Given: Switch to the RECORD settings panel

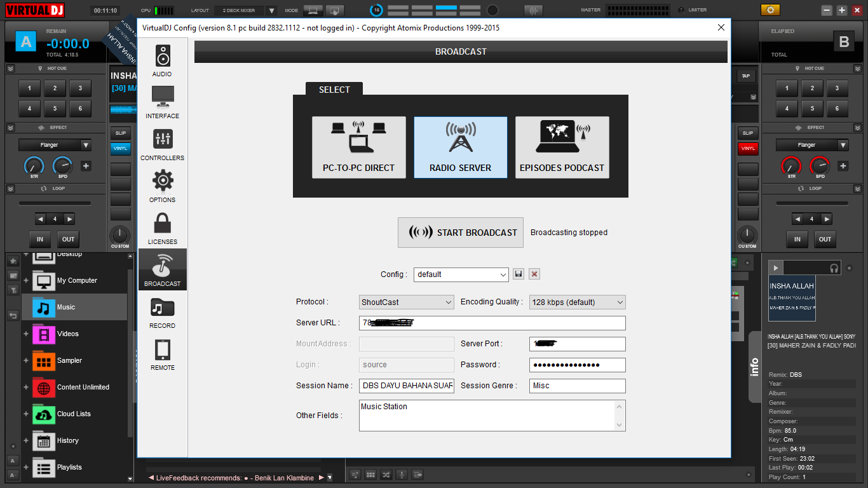Looking at the screenshot, I should click(x=162, y=313).
